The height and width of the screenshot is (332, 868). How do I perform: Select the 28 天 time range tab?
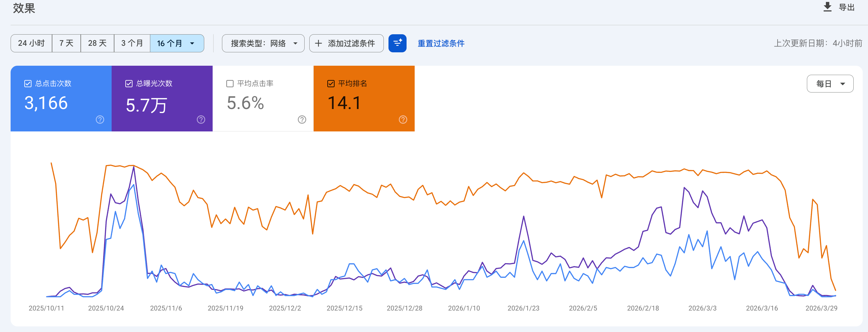tap(97, 43)
